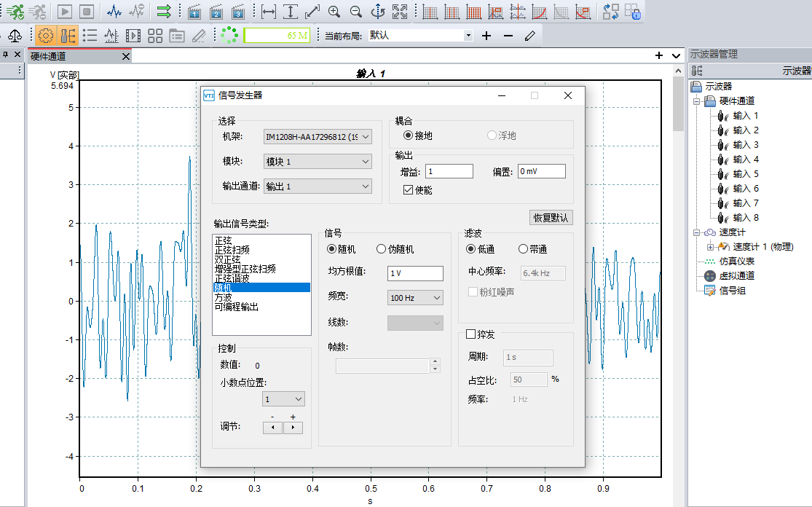The height and width of the screenshot is (507, 812).
Task: Click the swap squares refresh icon
Action: (x=610, y=12)
